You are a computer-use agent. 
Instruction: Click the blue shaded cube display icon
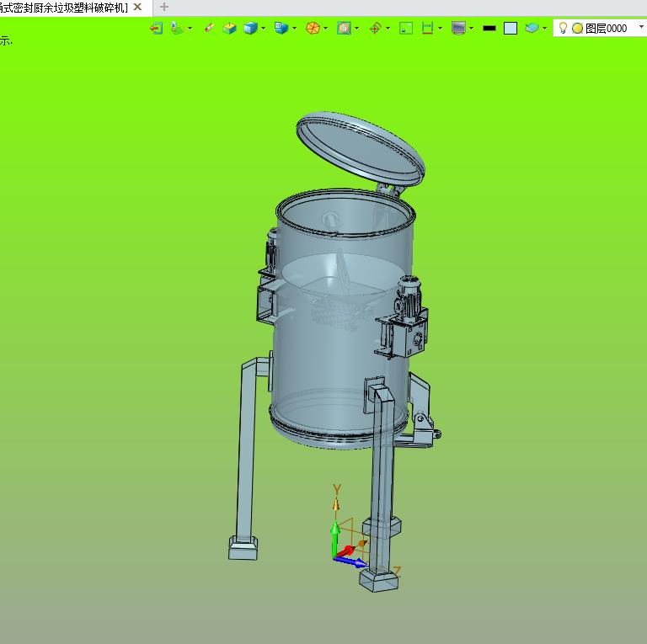(x=250, y=28)
